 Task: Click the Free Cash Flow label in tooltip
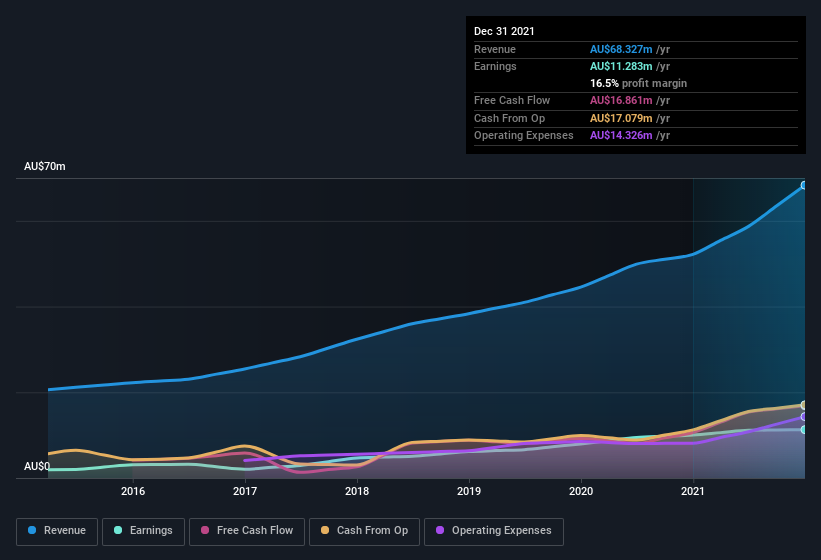coord(512,100)
